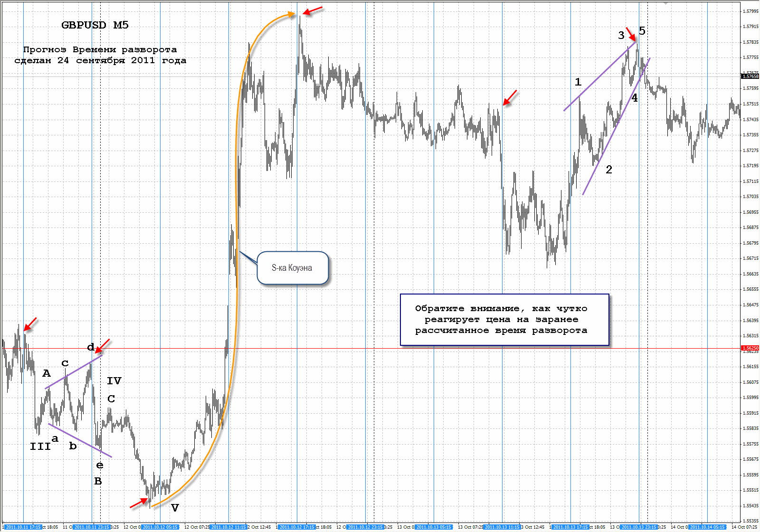Select the orange Cowan S-curve arrowhead at top
This screenshot has height=532, width=760.
coord(291,15)
